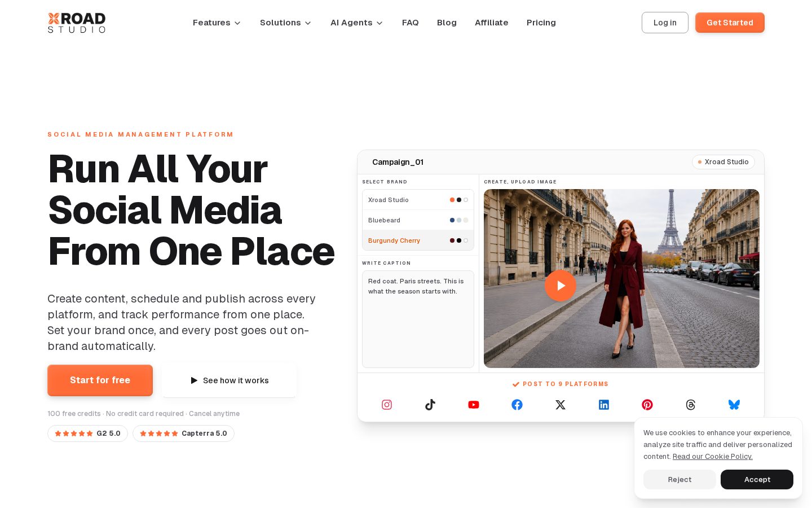The image size is (812, 508).
Task: Open the FAQ page
Action: tap(411, 23)
